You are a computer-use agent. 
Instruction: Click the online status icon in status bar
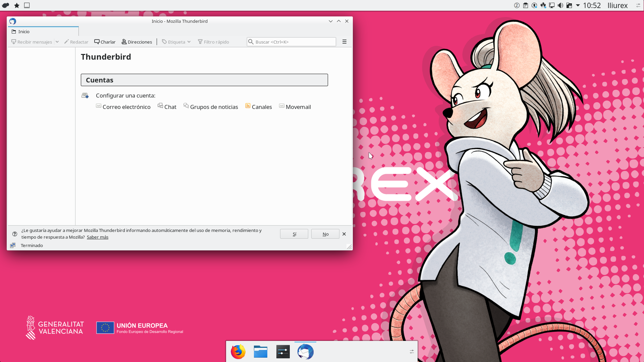coord(13,245)
